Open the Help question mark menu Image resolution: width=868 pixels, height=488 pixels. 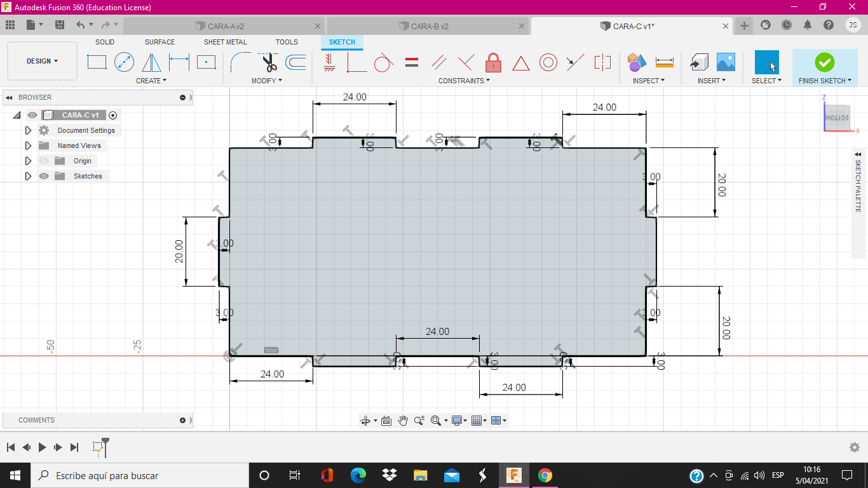coord(829,25)
